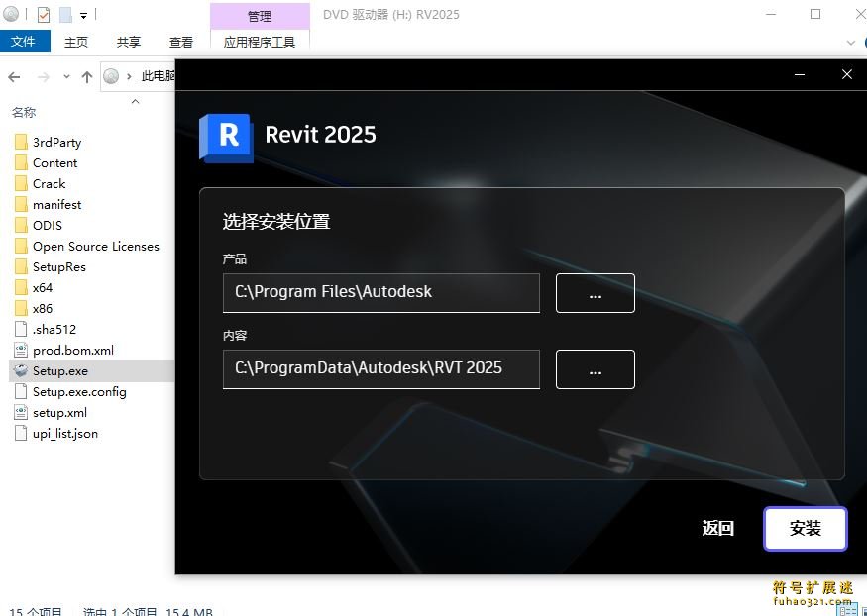Select the upi_list.json file name
867x616 pixels.
[65, 434]
